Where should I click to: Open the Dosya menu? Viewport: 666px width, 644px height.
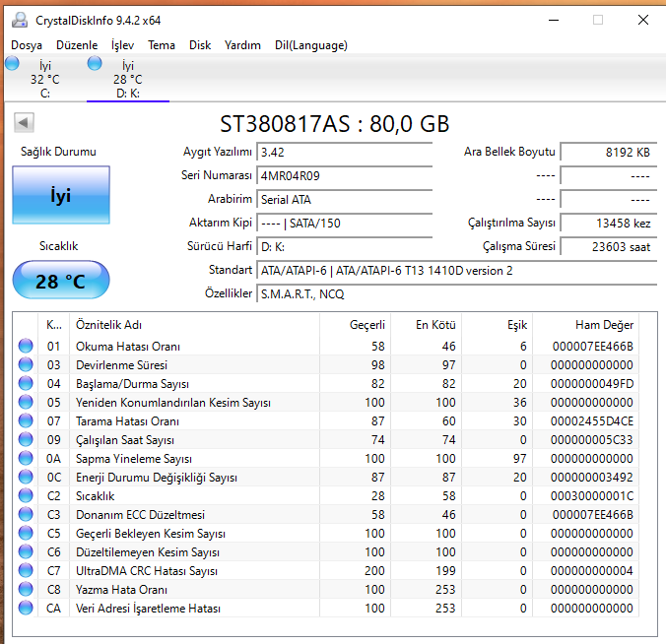click(27, 45)
